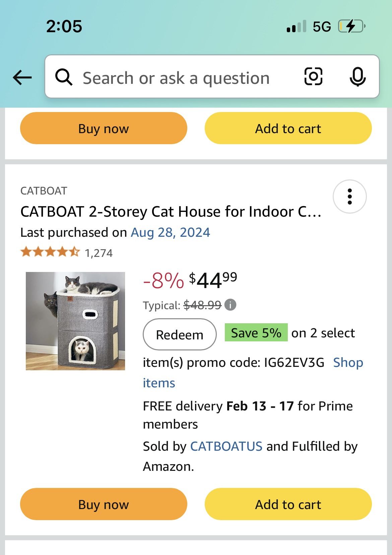392x555 pixels.
Task: Tap the microphone voice search icon
Action: [357, 77]
